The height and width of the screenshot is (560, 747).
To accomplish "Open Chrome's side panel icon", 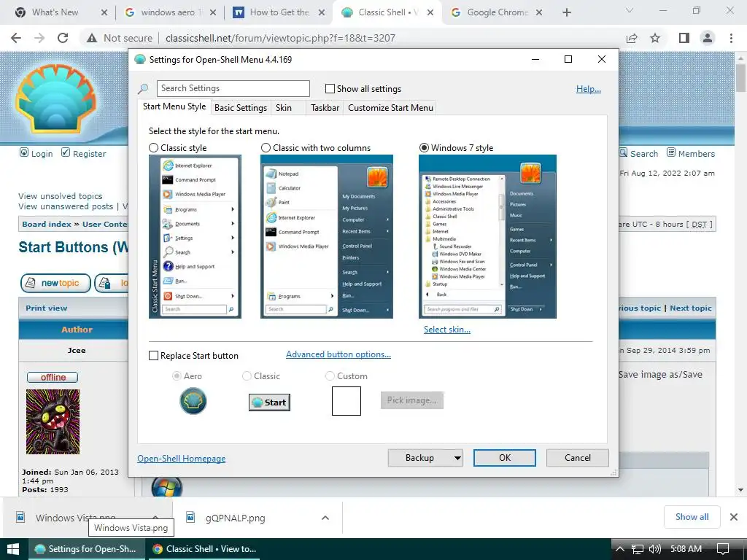I will (684, 38).
